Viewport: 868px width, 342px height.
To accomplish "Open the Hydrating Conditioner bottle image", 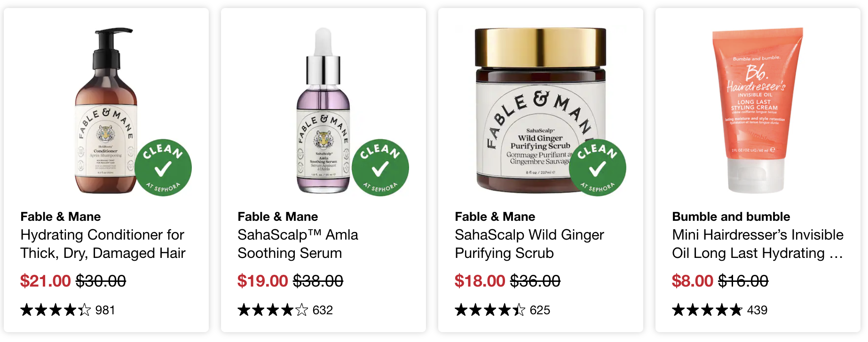I will [106, 110].
